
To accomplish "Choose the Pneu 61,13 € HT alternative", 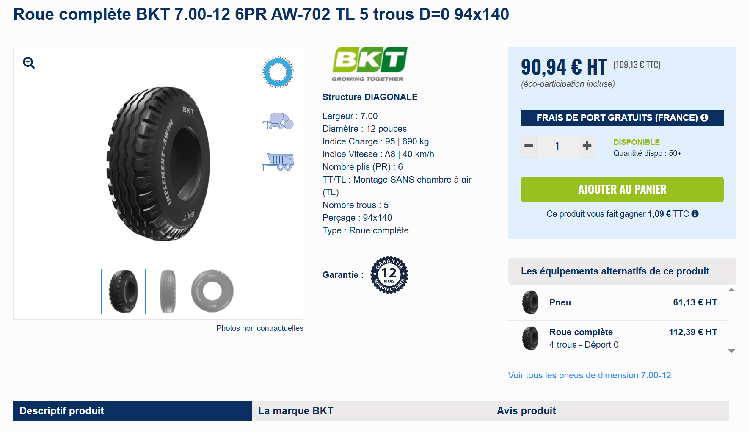I will (618, 302).
